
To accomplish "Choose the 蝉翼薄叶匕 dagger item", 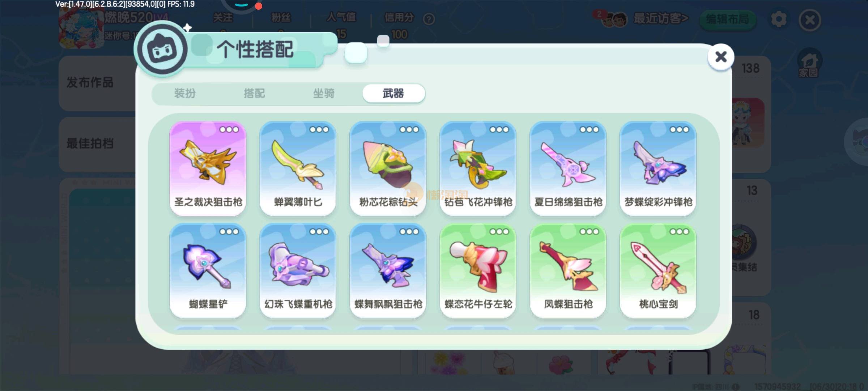I will 298,169.
